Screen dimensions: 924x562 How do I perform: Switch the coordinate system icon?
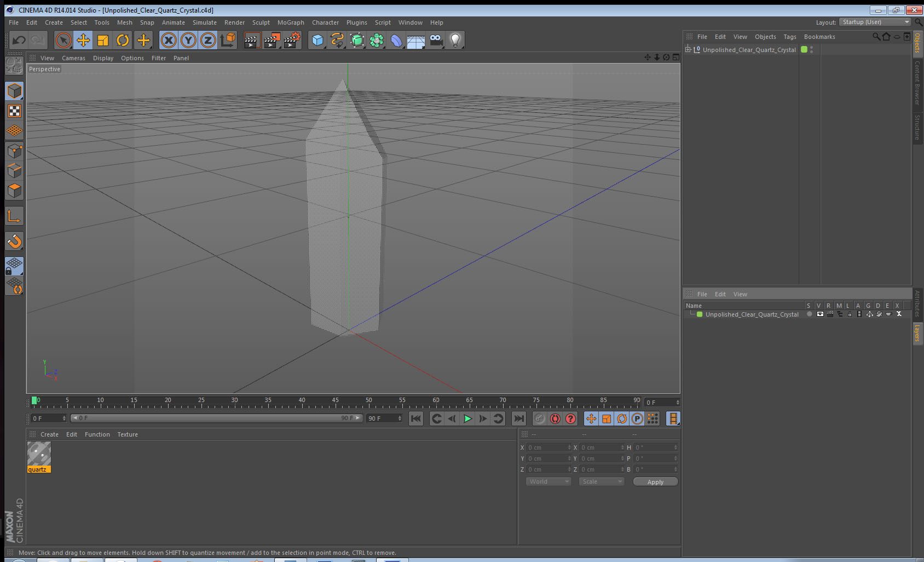228,40
